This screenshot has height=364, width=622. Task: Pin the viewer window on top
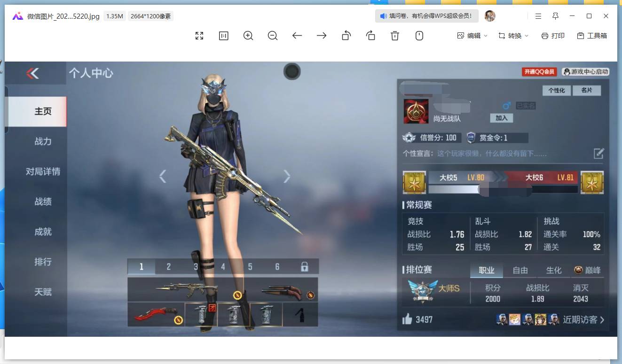pos(555,16)
